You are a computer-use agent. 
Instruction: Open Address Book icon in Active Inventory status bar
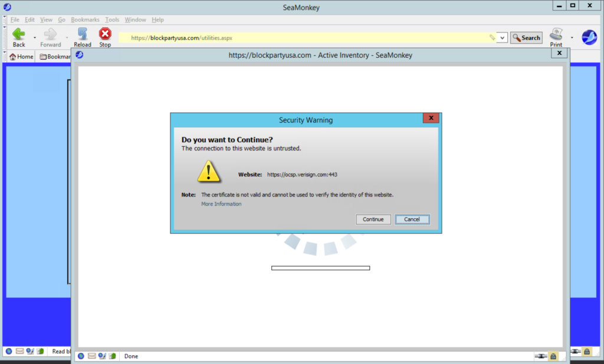click(x=113, y=356)
